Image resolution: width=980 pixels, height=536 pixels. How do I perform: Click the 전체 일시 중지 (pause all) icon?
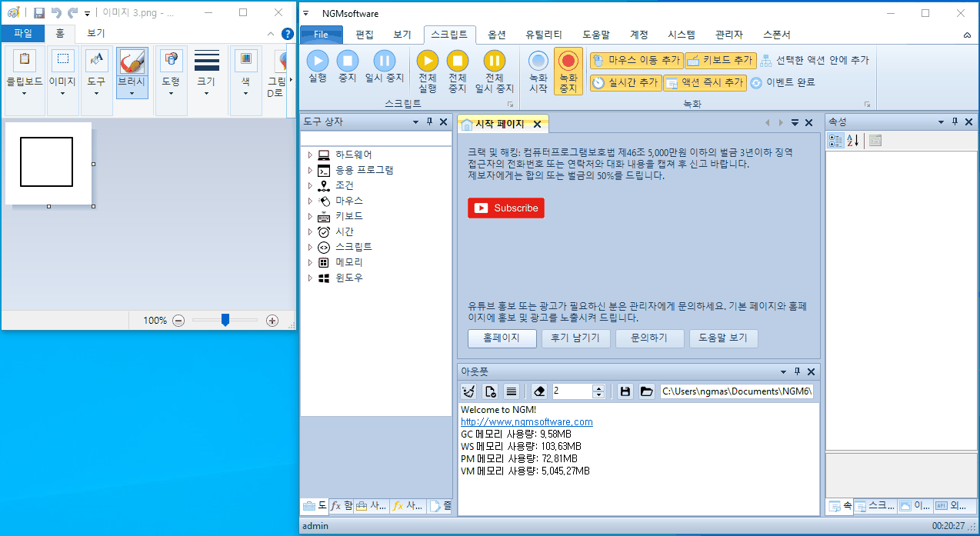pyautogui.click(x=495, y=61)
